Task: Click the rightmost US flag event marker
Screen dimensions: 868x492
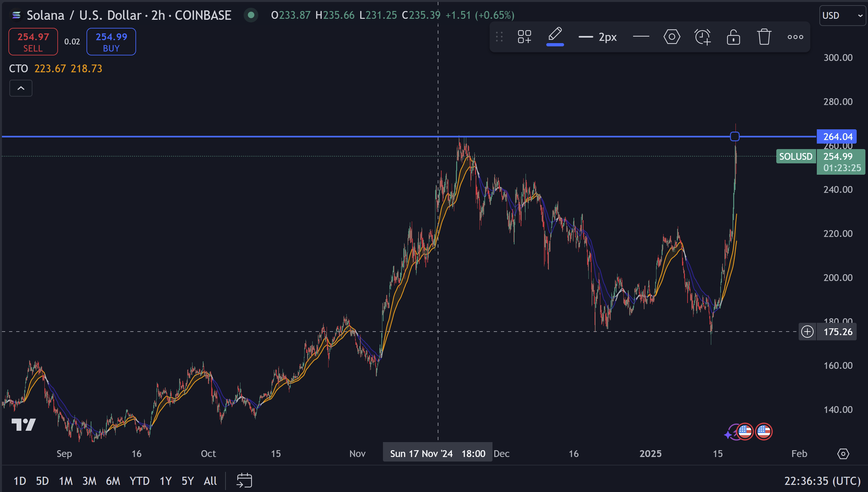Action: coord(763,431)
